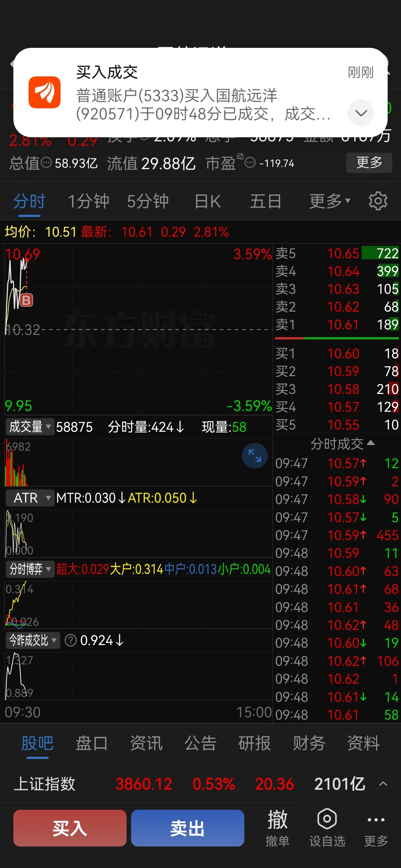The image size is (401, 868).
Task: Select 买3 price 10.58 row
Action: (337, 389)
